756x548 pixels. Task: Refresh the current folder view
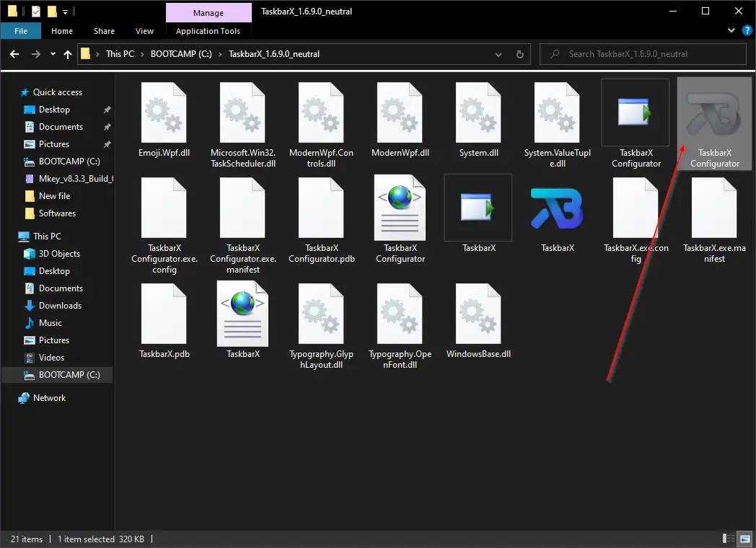coord(519,54)
